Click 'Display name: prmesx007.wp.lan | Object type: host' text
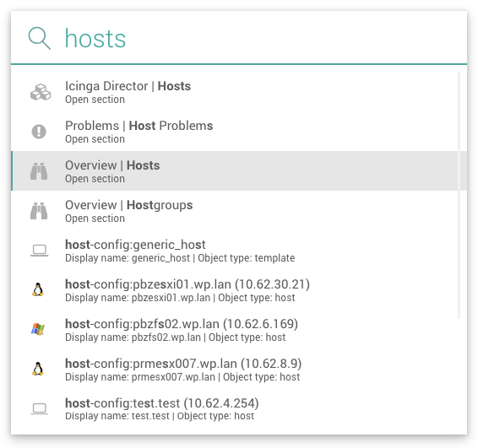Viewport: 478px width, 448px height. point(182,377)
